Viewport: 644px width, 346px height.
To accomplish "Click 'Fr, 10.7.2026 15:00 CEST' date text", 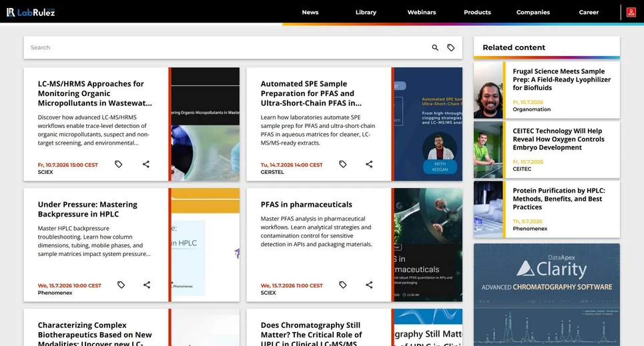I will click(68, 165).
